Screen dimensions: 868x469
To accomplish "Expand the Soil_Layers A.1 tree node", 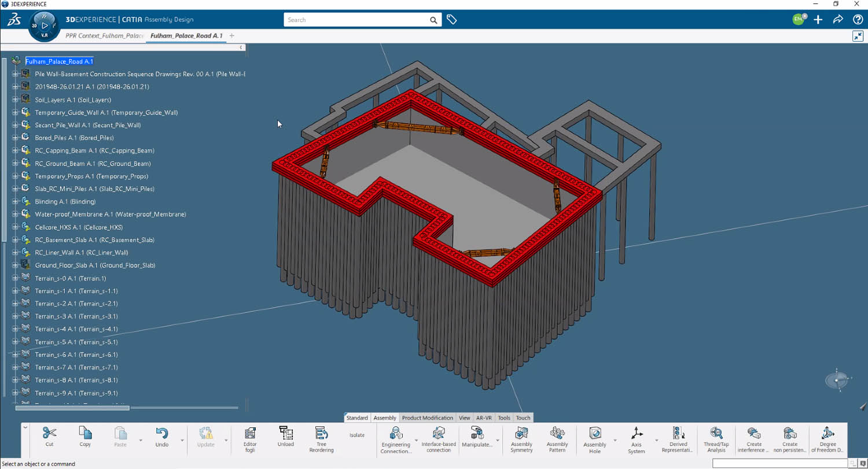I will [x=15, y=99].
